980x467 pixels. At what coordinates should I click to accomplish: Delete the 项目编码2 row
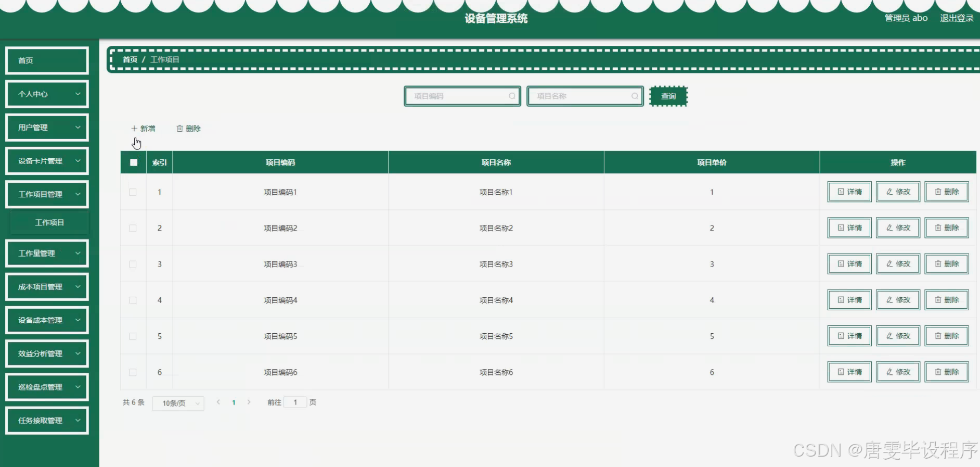point(947,228)
